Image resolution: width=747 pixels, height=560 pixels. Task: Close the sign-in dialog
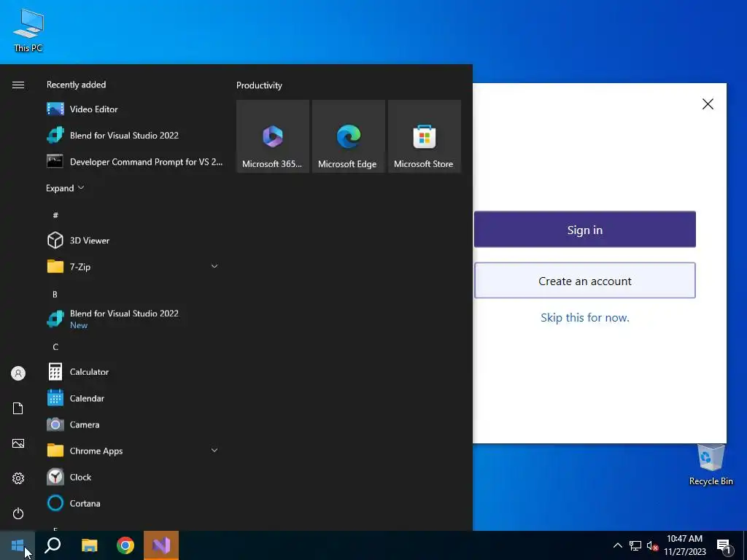click(x=708, y=104)
